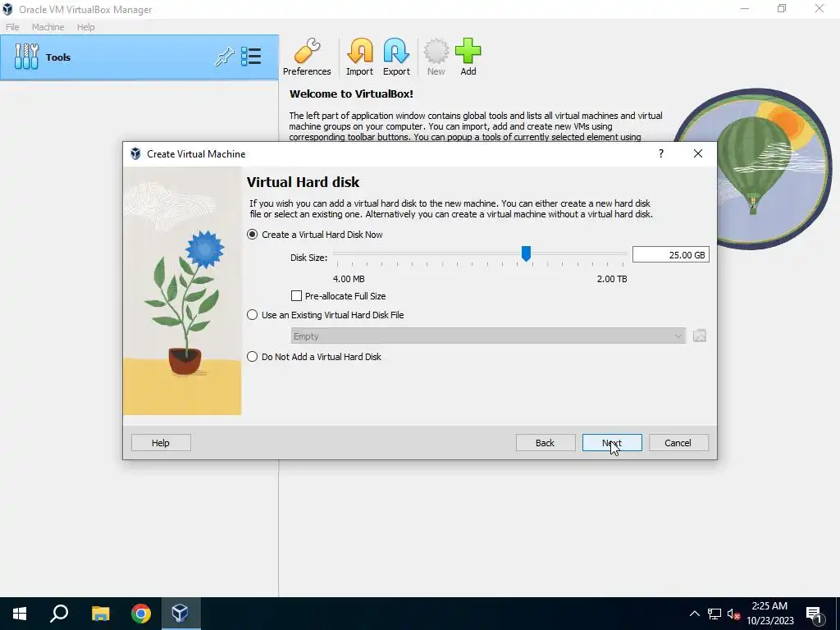Show hidden system tray icons
Viewport: 840px width, 630px height.
click(x=694, y=614)
